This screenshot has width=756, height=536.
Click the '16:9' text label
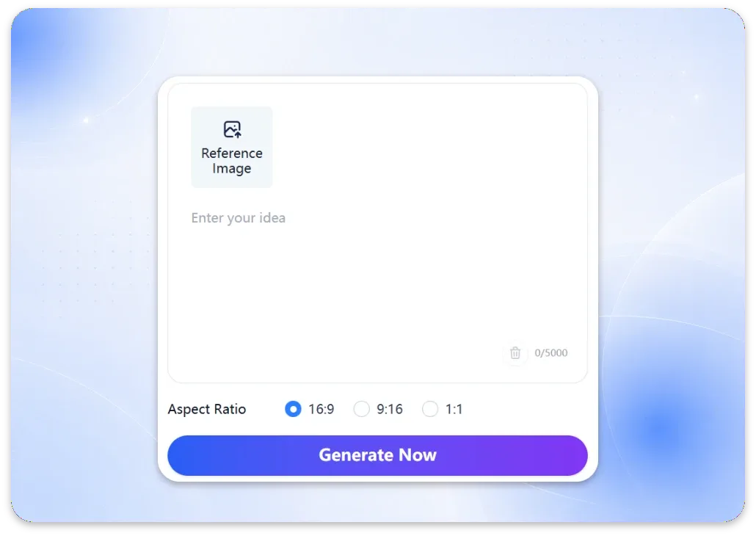point(321,409)
